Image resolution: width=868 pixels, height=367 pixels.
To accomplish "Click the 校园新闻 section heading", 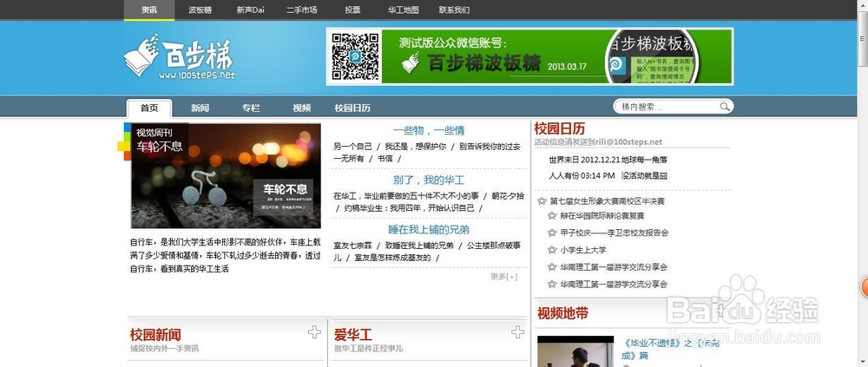I will click(155, 334).
